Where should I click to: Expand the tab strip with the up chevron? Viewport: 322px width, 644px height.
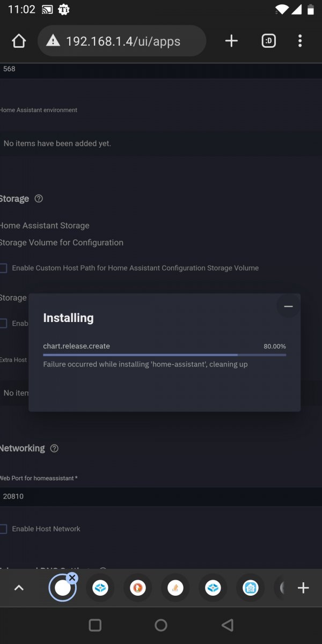pyautogui.click(x=19, y=588)
